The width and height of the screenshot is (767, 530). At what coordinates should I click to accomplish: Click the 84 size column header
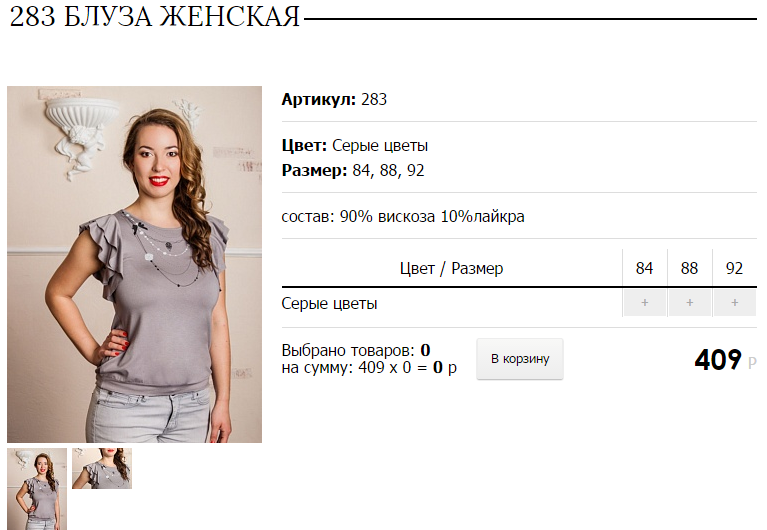coord(644,268)
